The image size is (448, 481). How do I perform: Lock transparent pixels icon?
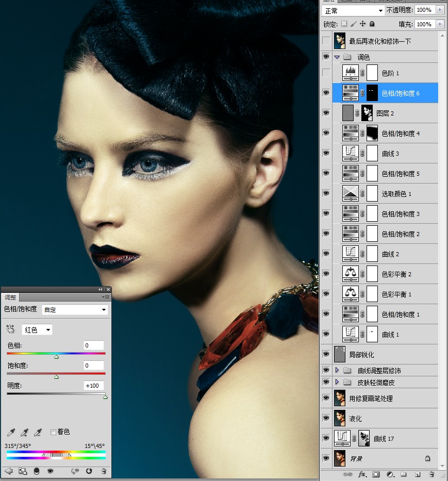pos(344,24)
